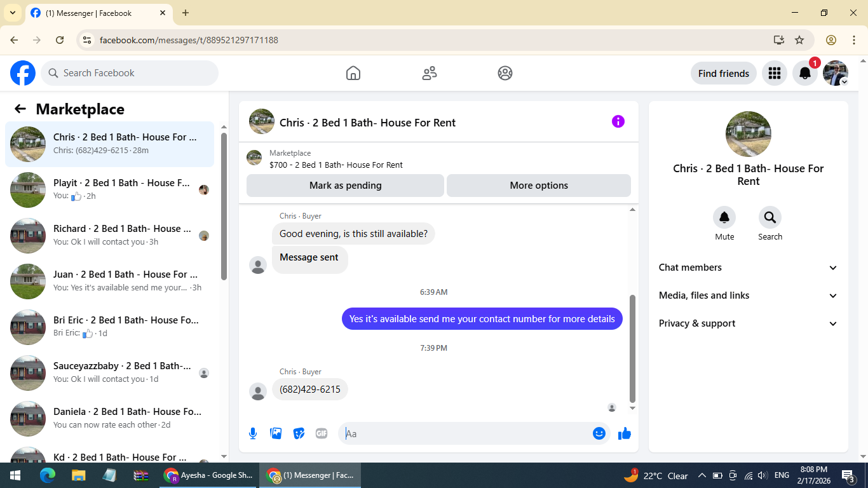The width and height of the screenshot is (868, 488).
Task: Open the Playit conversation
Action: pos(110,190)
